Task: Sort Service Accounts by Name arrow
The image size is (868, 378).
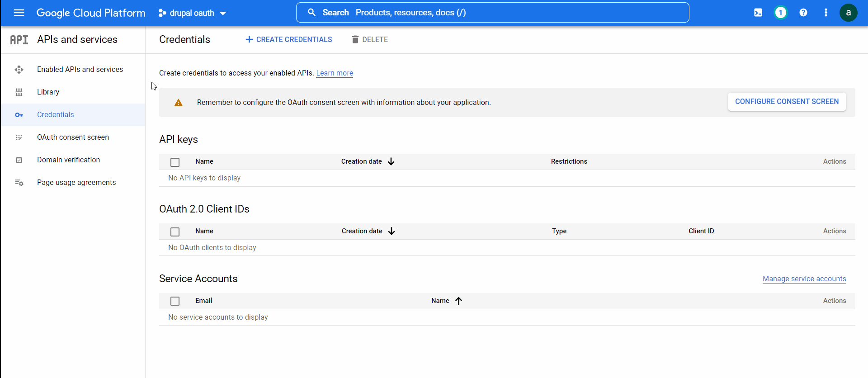Action: 458,301
